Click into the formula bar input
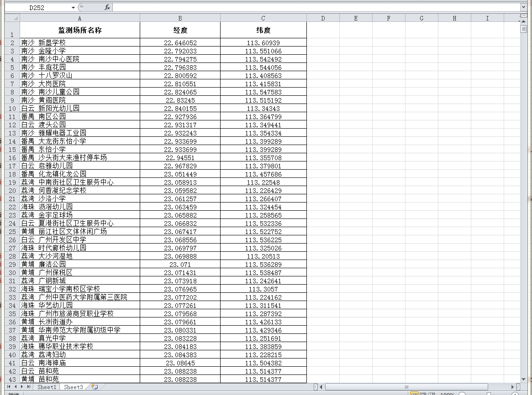This screenshot has width=532, height=395. tap(316, 7)
